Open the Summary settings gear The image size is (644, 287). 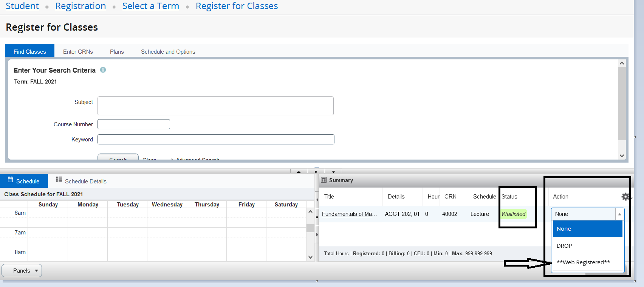coord(625,197)
